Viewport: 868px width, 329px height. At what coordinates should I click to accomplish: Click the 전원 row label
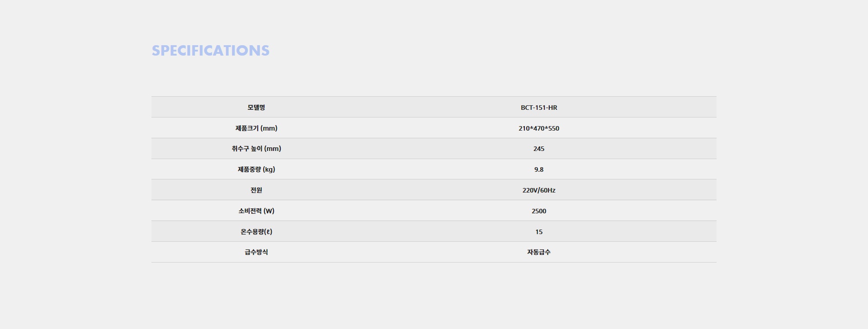coord(256,190)
